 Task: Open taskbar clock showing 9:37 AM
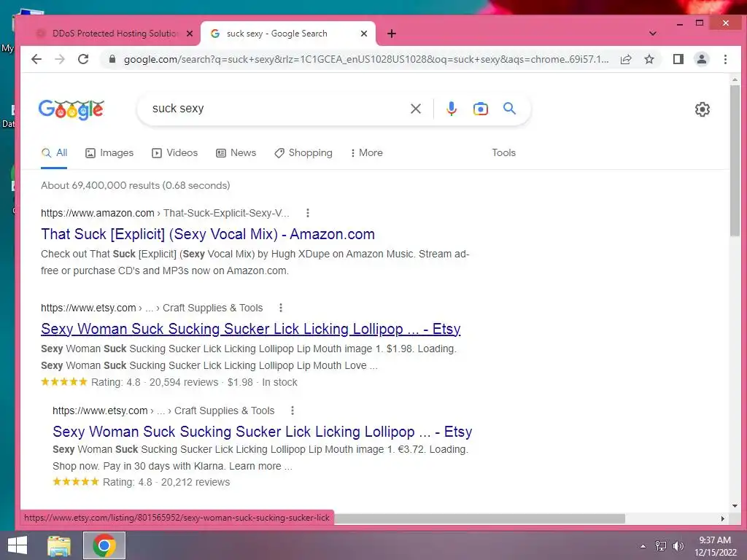[715, 546]
